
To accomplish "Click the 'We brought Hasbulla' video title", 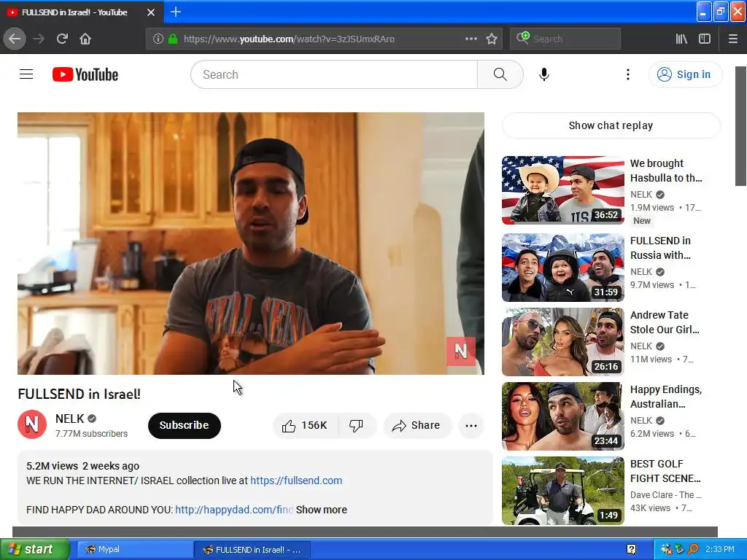I will tap(666, 171).
